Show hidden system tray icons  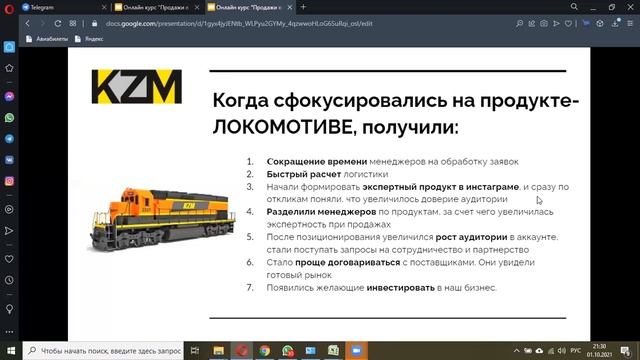pos(516,351)
